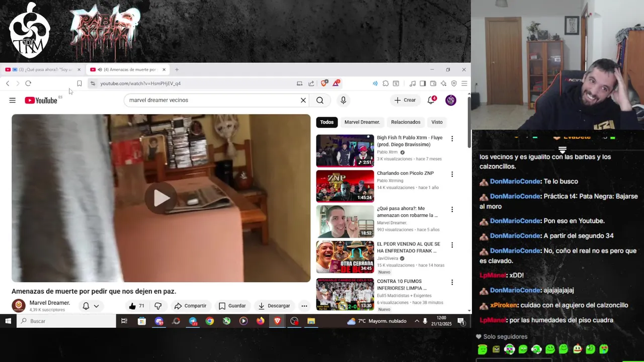644x362 pixels.
Task: Click the Descargar button
Action: (274, 306)
